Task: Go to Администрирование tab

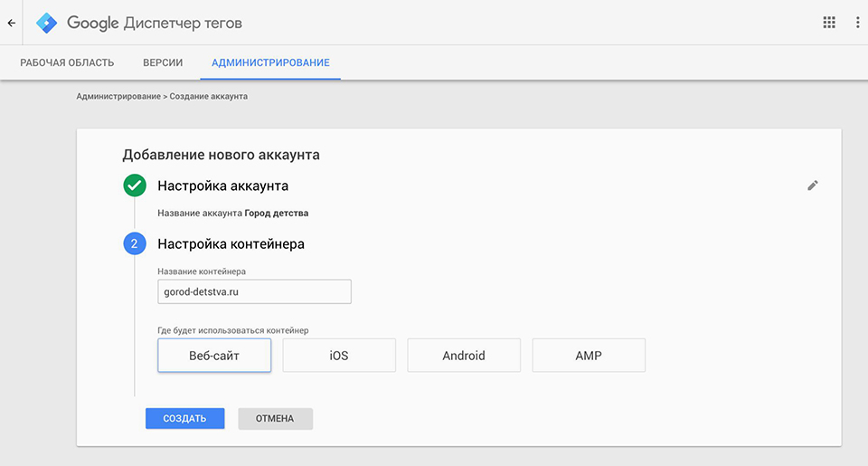Action: (x=270, y=62)
